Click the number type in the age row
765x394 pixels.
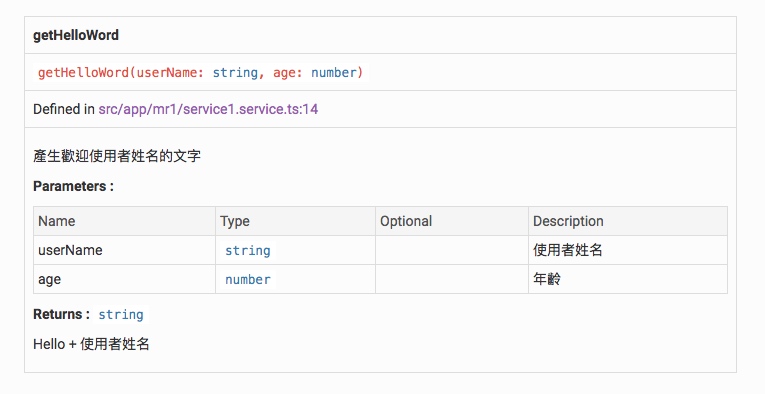pos(247,279)
